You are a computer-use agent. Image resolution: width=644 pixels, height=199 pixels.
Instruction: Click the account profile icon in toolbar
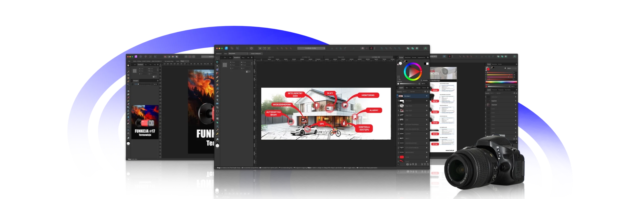pyautogui.click(x=425, y=48)
